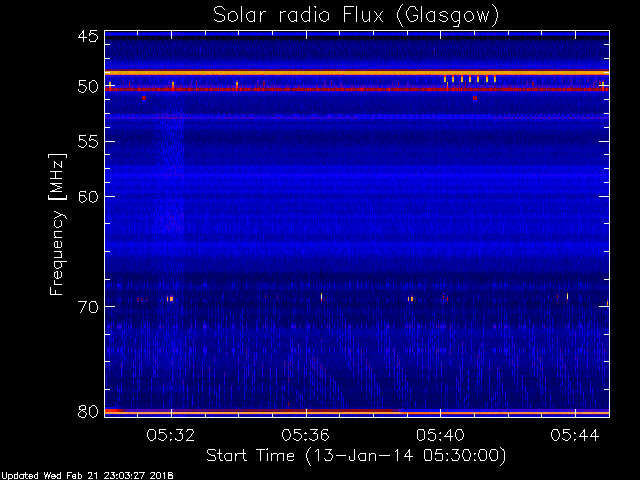The image size is (640, 480).
Task: Click the 05:44 time tick label
Action: coord(575,435)
